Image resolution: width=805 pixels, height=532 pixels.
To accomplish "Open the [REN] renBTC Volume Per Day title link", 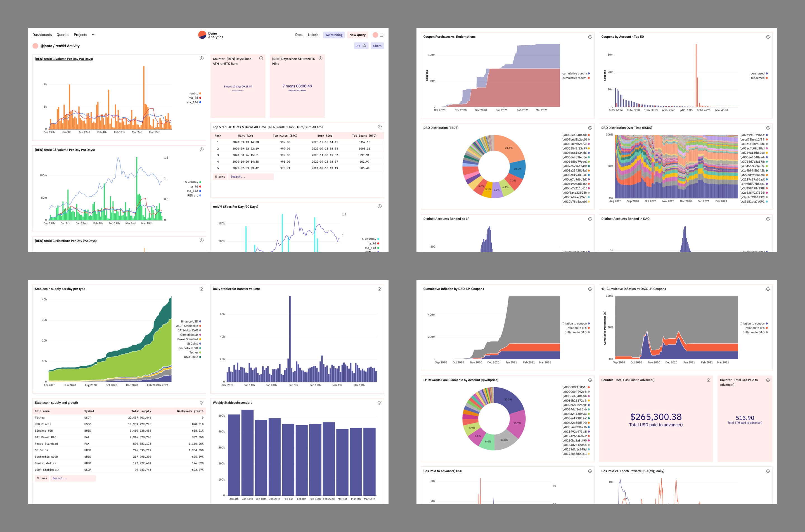I will [x=64, y=59].
